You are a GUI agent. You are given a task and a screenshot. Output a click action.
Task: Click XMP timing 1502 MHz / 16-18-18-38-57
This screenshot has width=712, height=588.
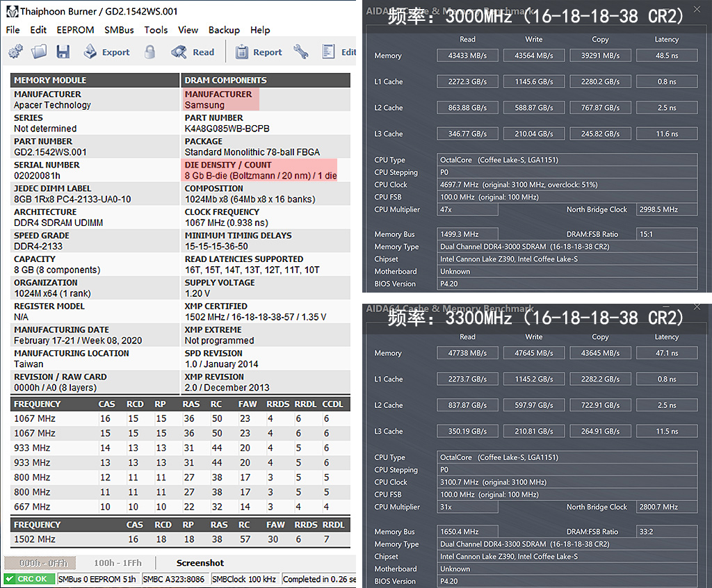point(255,317)
